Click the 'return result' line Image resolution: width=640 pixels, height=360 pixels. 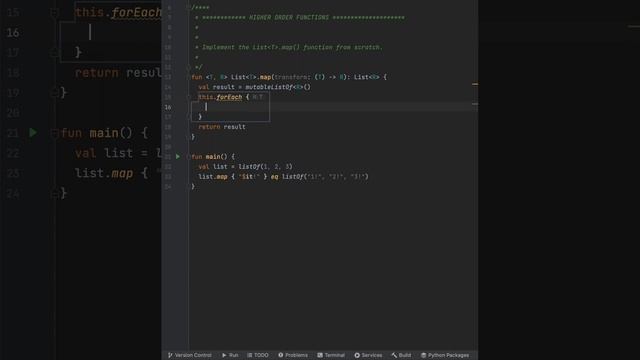point(222,127)
